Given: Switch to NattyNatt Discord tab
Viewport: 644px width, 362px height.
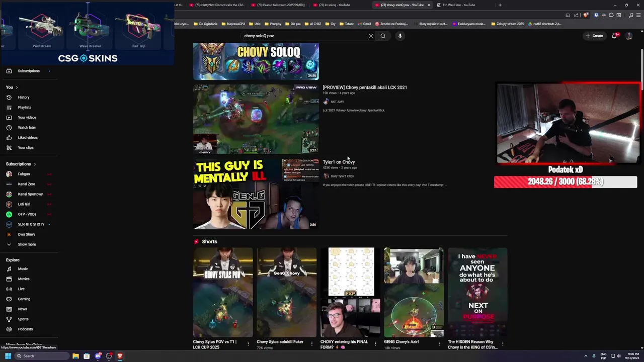Looking at the screenshot, I should pos(216,5).
